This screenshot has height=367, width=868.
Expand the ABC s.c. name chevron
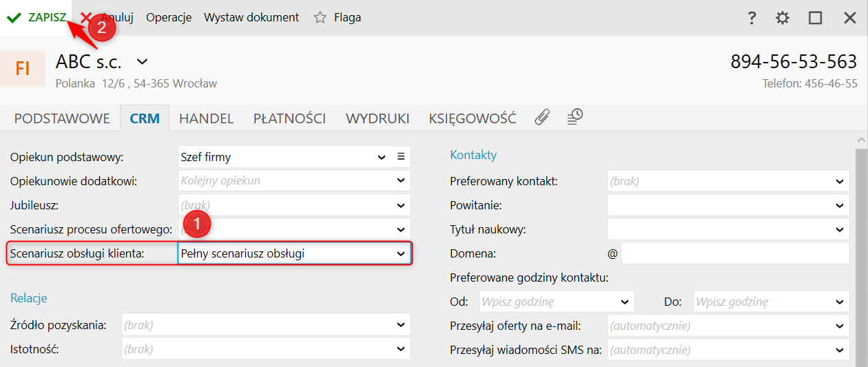pos(142,62)
